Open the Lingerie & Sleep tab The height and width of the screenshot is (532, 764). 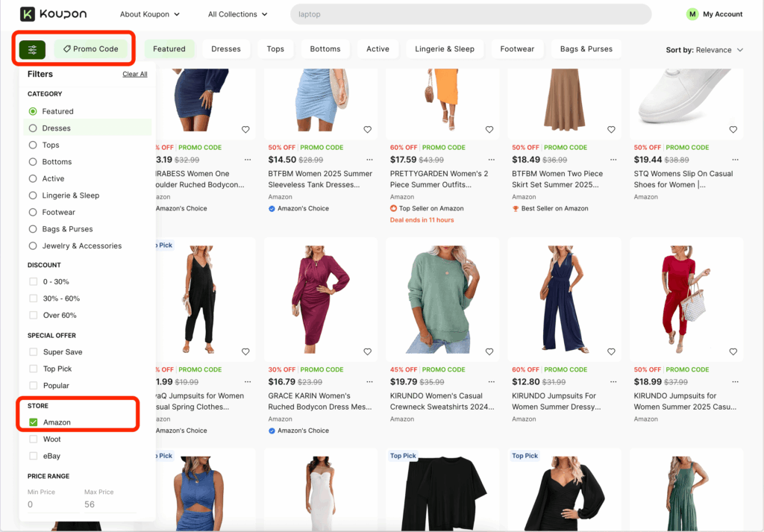pos(445,48)
